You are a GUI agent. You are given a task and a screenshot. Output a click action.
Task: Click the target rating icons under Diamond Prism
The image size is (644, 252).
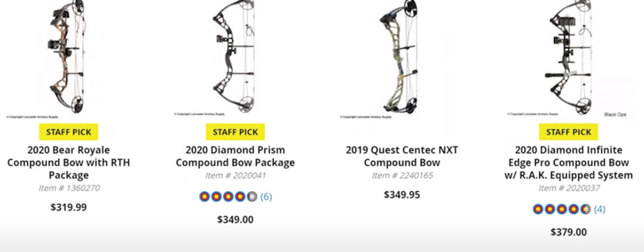(228, 196)
